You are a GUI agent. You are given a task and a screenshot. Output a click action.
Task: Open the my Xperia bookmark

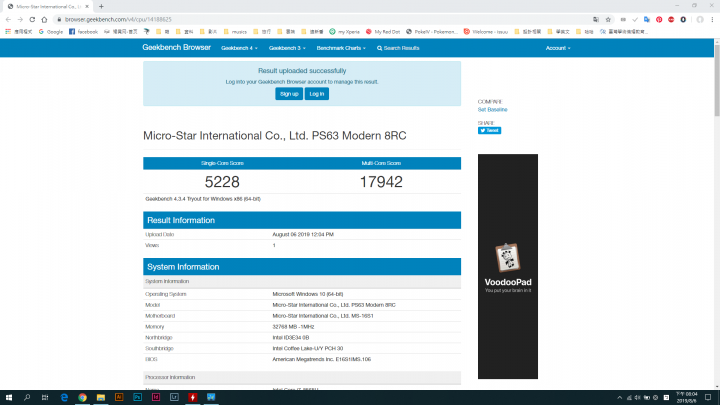[x=344, y=32]
